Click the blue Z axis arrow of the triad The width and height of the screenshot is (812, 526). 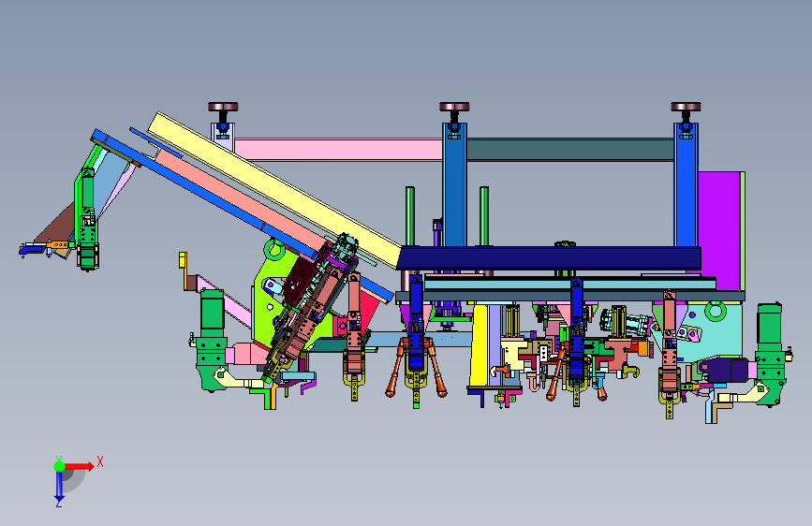click(x=59, y=487)
